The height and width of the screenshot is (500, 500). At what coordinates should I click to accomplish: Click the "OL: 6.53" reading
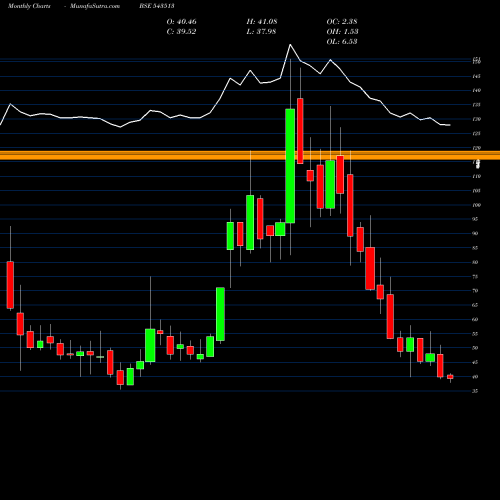pos(342,42)
